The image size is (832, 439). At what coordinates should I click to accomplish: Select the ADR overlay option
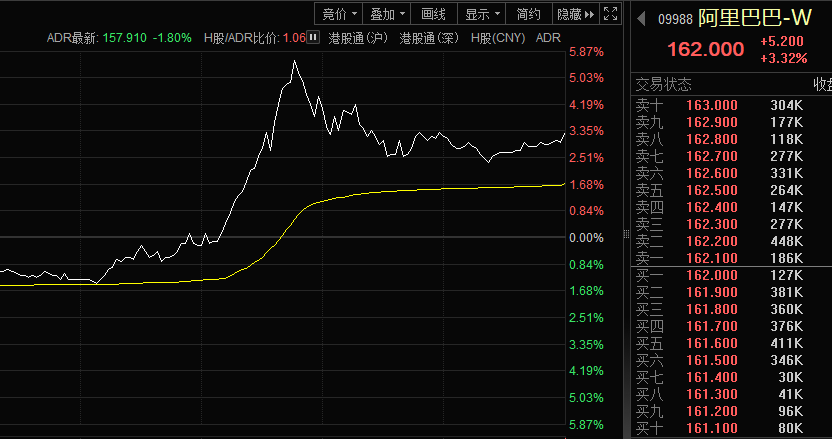[548, 38]
